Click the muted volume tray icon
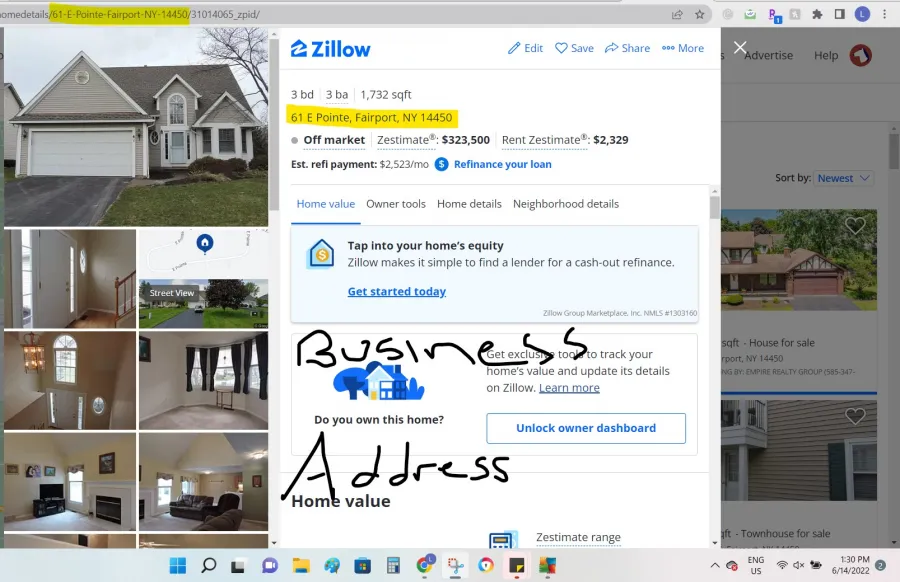This screenshot has height=582, width=900. tap(798, 565)
